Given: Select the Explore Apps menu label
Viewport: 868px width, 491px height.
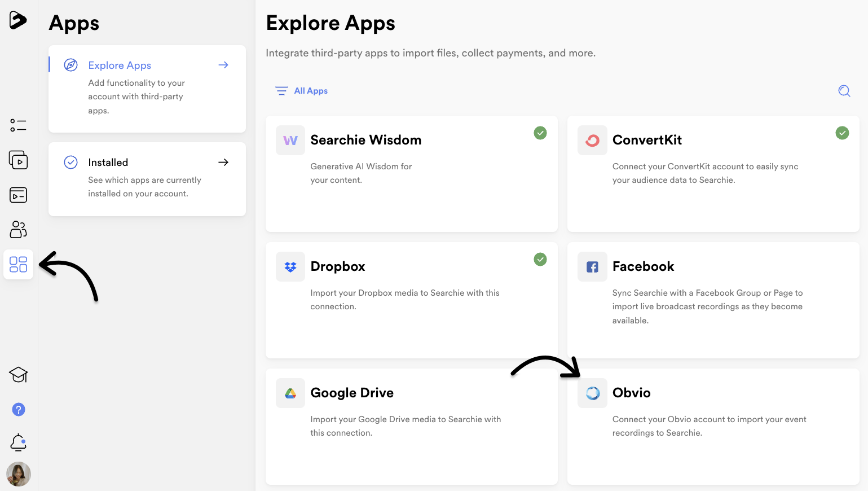Looking at the screenshot, I should click(120, 65).
